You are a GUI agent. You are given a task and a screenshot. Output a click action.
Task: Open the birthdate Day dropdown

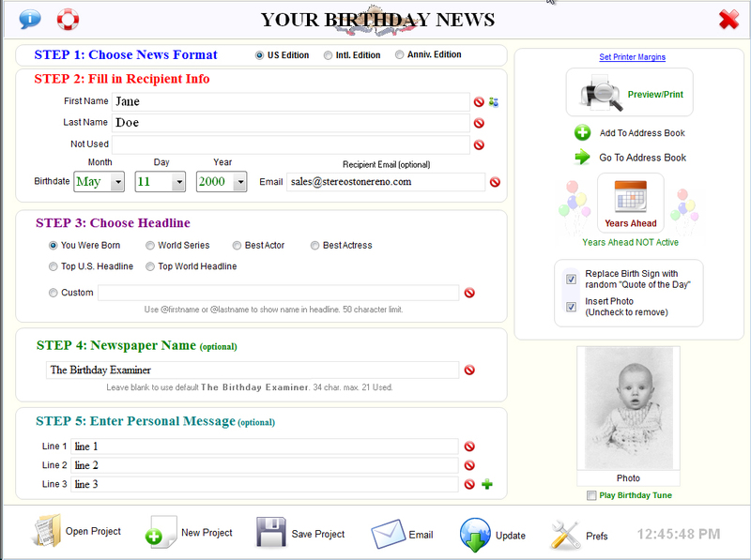(178, 182)
